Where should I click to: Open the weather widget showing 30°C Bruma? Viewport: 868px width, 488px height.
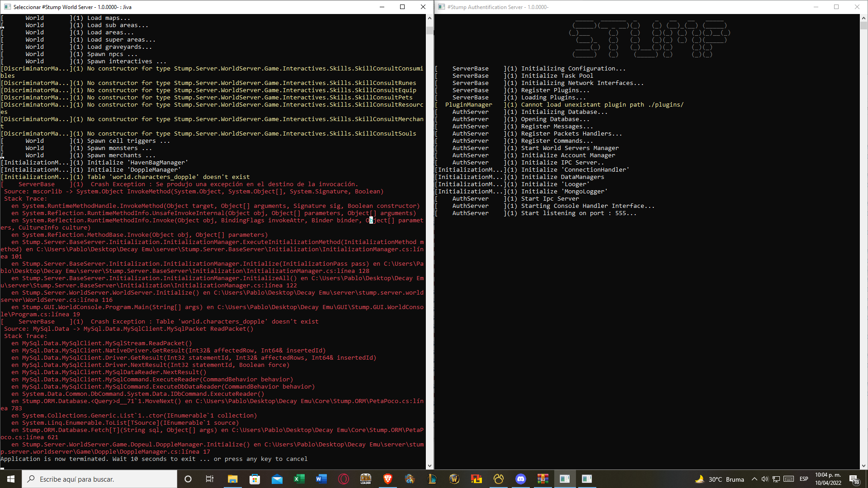point(719,479)
